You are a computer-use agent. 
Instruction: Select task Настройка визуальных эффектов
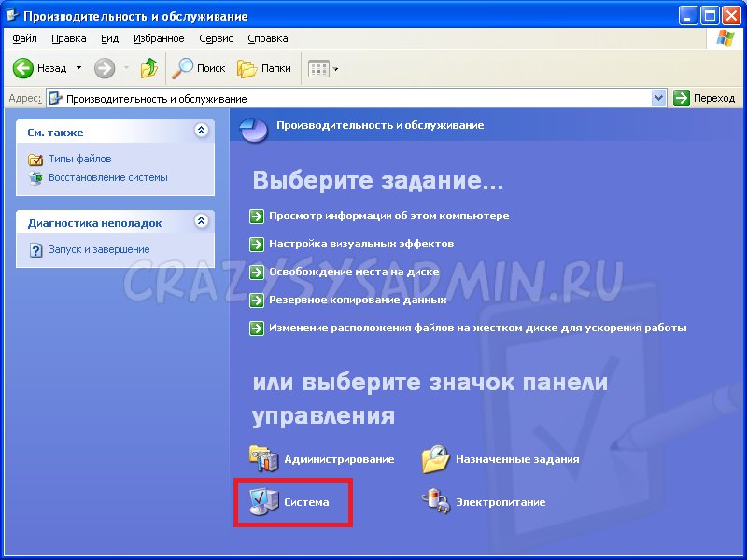coord(360,244)
